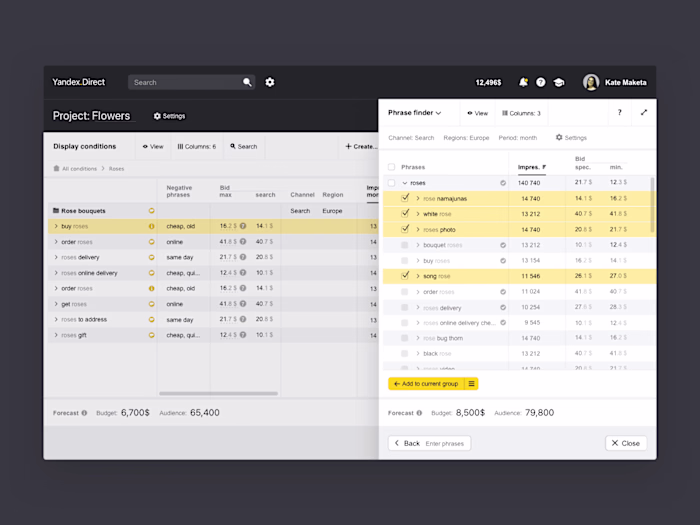Uncheck song rose phrase

(x=405, y=275)
